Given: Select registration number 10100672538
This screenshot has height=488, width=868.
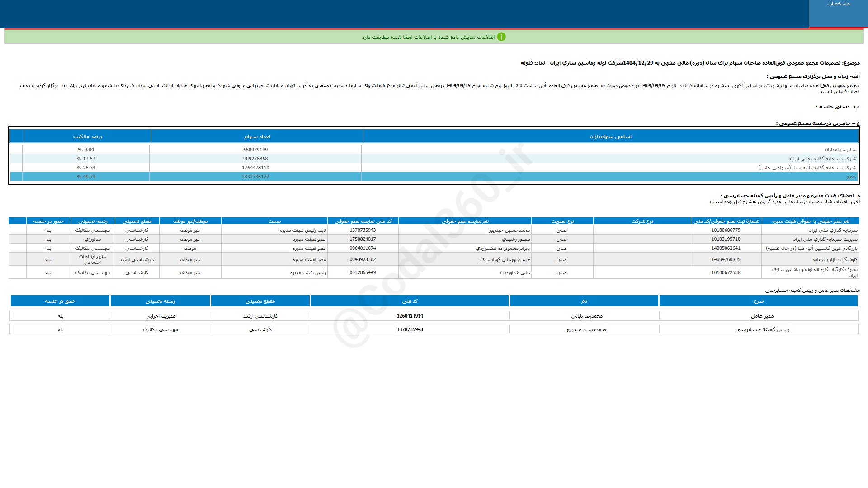Looking at the screenshot, I should [x=726, y=272].
